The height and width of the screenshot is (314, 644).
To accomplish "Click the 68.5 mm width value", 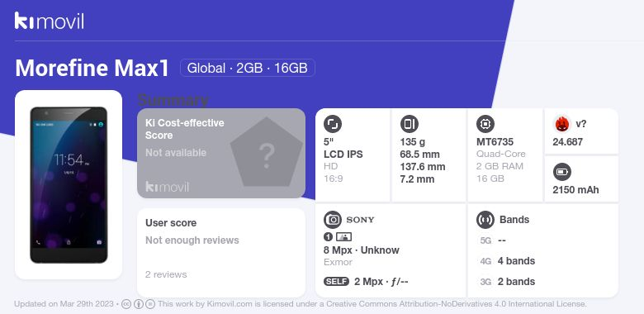I will point(419,155).
